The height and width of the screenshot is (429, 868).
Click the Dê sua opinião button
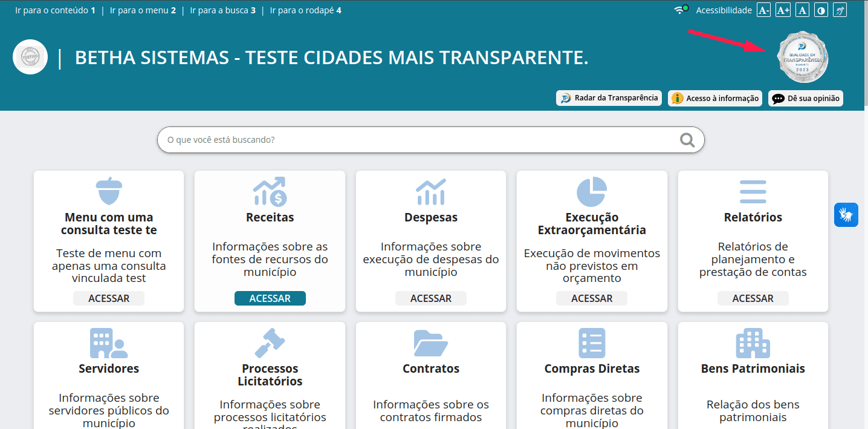(x=805, y=98)
